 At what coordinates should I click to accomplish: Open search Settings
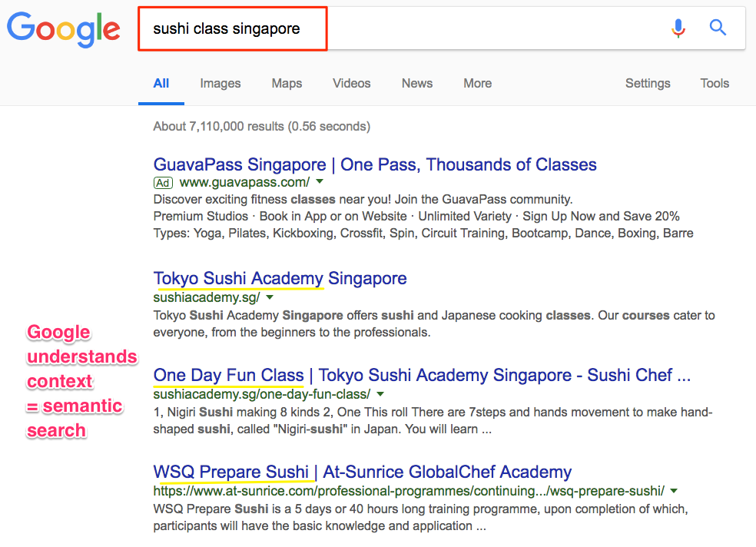(x=648, y=84)
